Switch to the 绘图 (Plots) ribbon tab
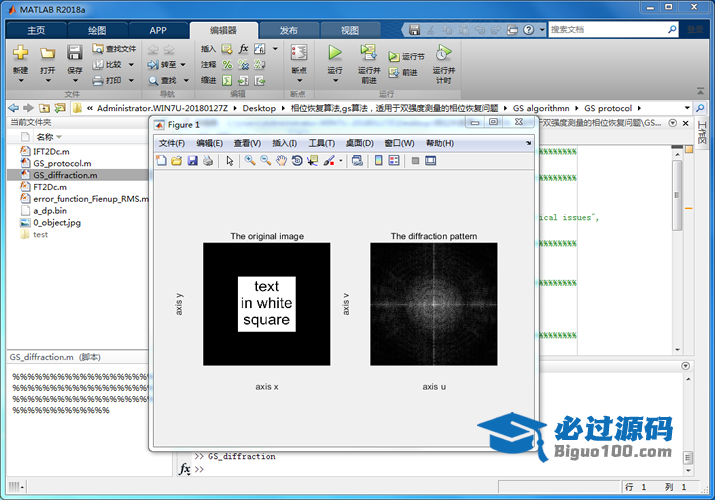Image resolution: width=715 pixels, height=500 pixels. click(x=97, y=30)
